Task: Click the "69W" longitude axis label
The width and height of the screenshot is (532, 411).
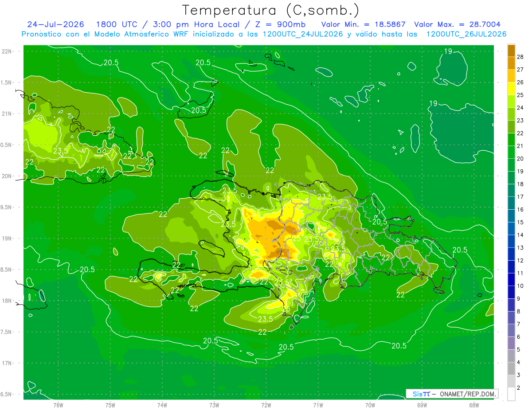Action: click(x=422, y=405)
